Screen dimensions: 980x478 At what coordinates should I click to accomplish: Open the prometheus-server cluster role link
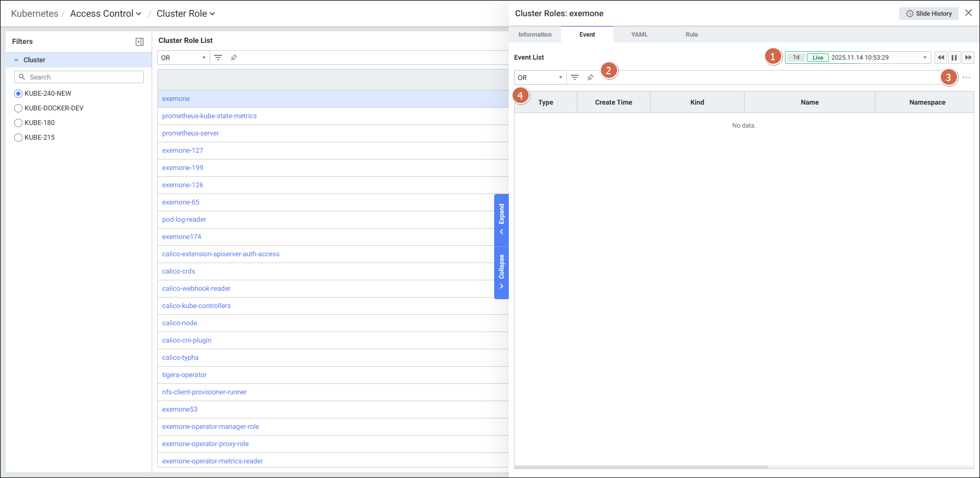point(190,133)
